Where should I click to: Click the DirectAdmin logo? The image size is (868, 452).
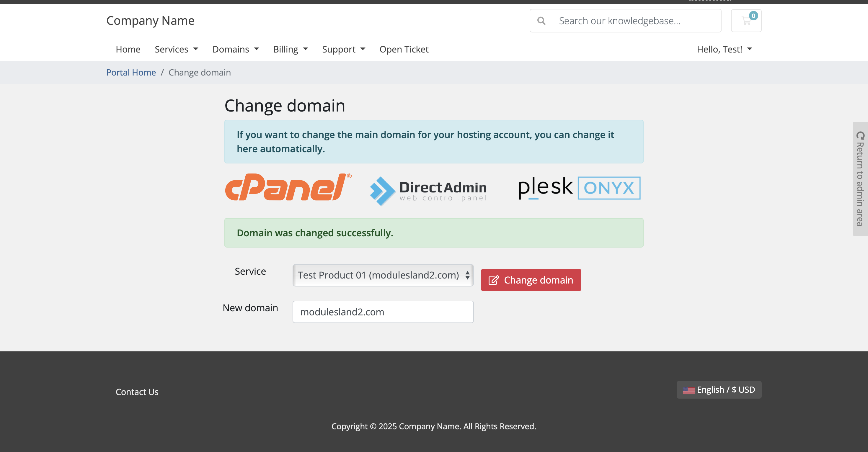click(428, 191)
